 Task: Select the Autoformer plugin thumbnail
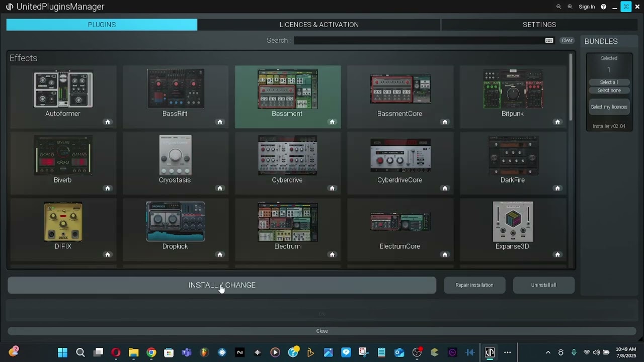[63, 89]
